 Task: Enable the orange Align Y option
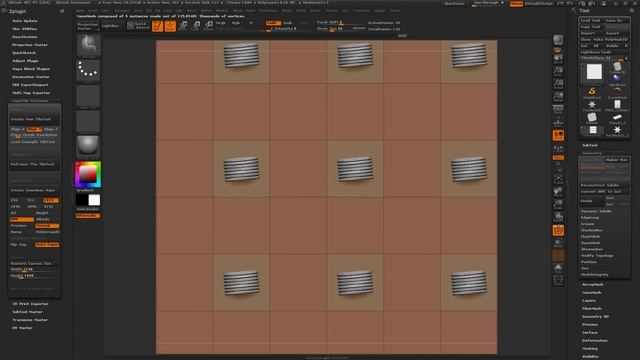(34, 129)
